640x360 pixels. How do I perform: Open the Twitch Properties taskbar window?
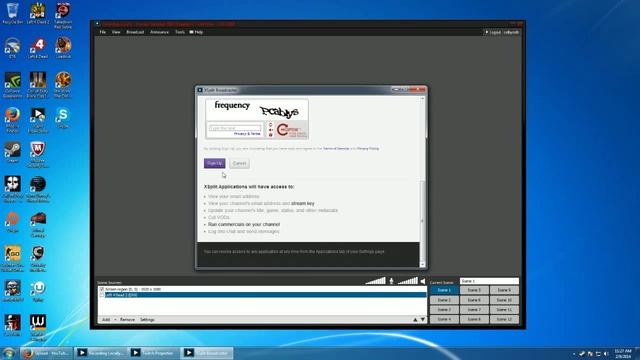(x=153, y=353)
